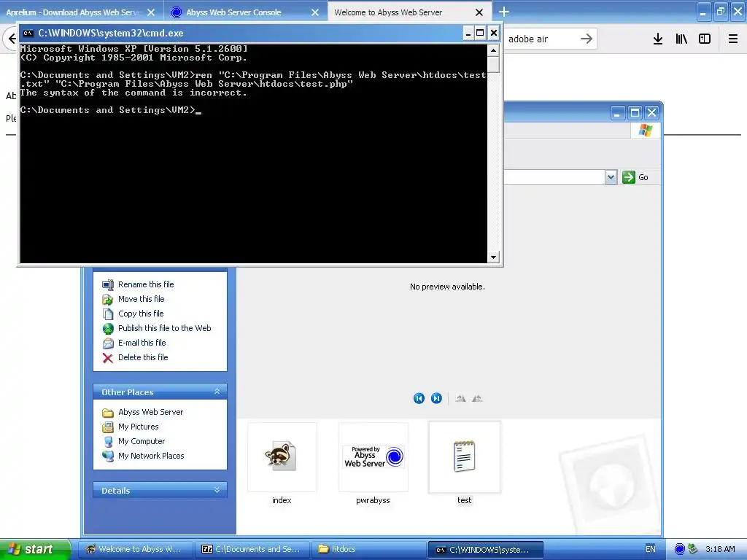Click the search go arrow in browser
Screen dimensions: 747x560
(587, 39)
